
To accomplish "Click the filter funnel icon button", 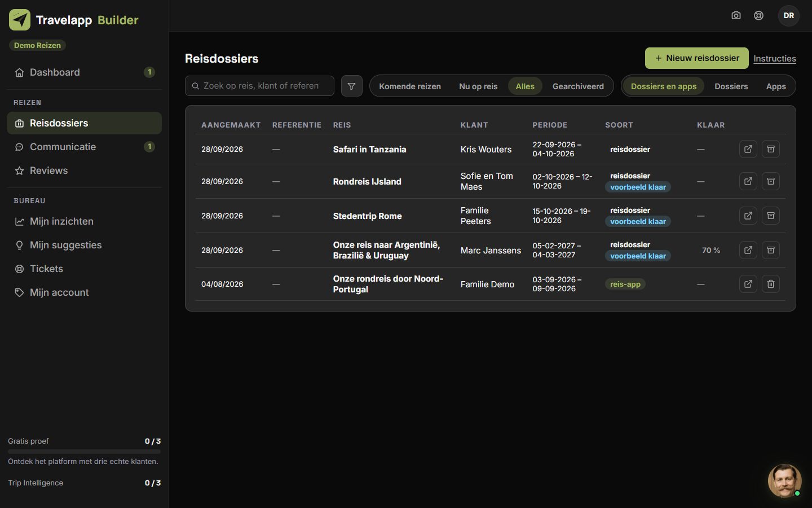I will click(352, 86).
